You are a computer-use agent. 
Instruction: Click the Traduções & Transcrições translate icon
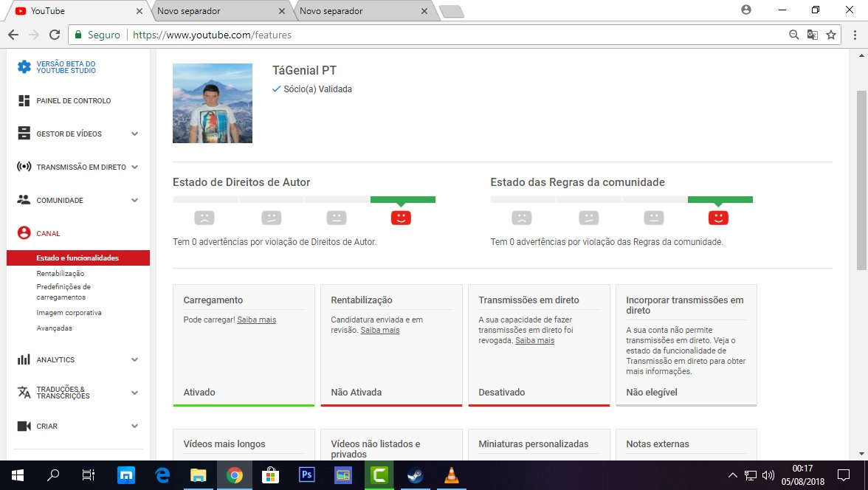coord(24,393)
